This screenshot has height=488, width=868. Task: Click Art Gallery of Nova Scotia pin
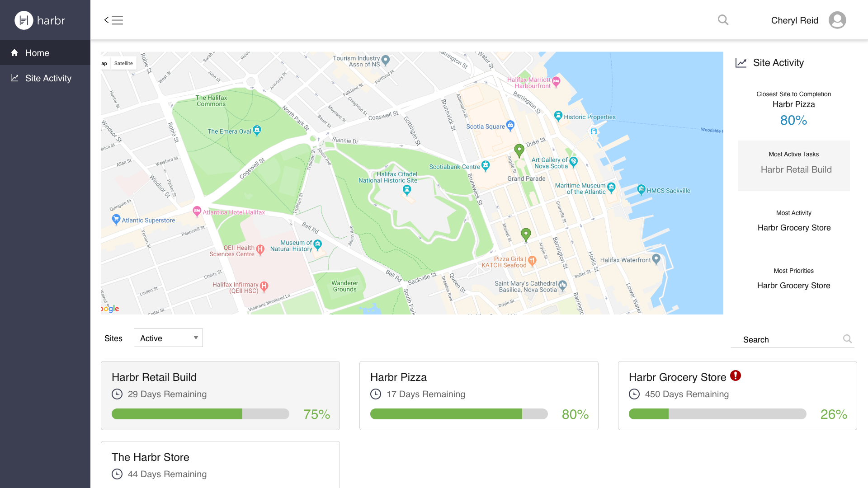point(574,162)
